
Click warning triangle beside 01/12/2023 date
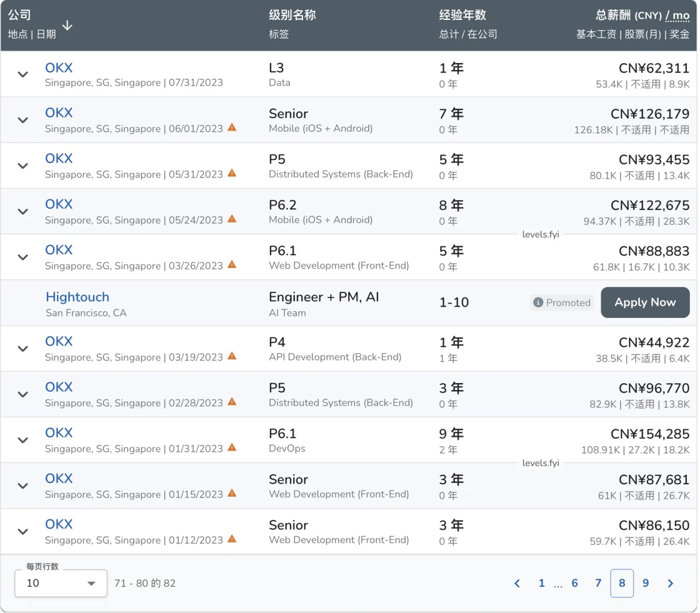(232, 539)
